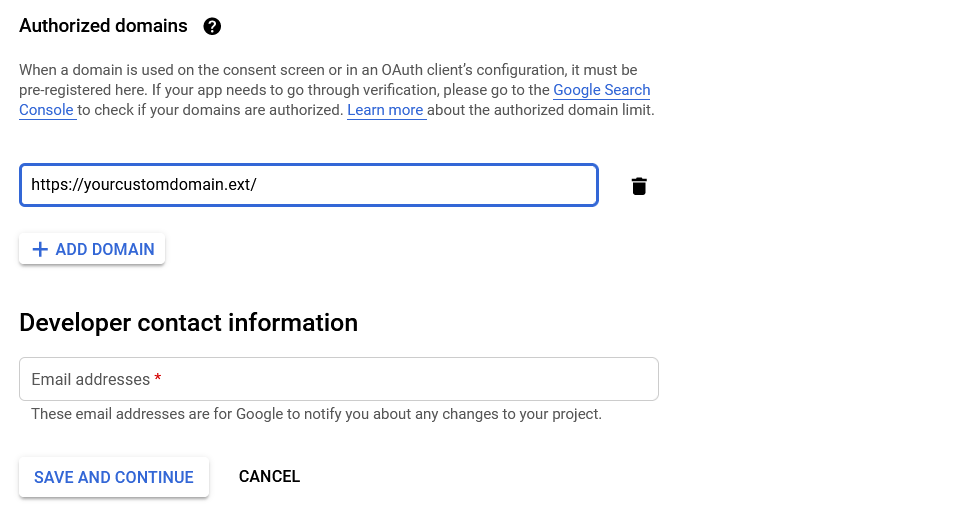
Task: Click the Developer contact information heading
Action: pyautogui.click(x=188, y=323)
